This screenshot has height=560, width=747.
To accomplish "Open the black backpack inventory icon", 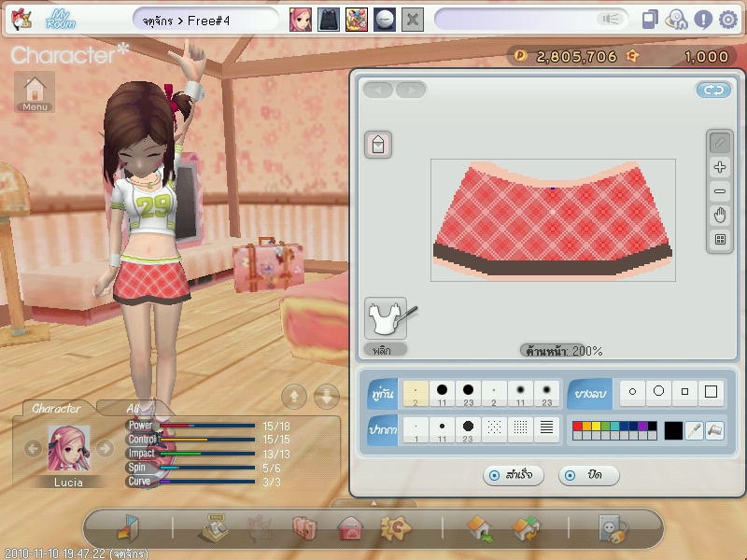I will [x=329, y=20].
